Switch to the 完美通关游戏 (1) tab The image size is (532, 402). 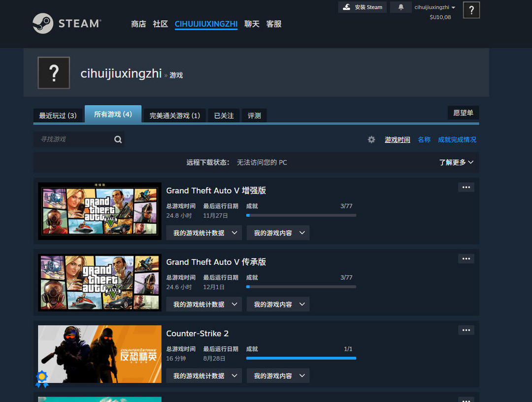tap(174, 115)
